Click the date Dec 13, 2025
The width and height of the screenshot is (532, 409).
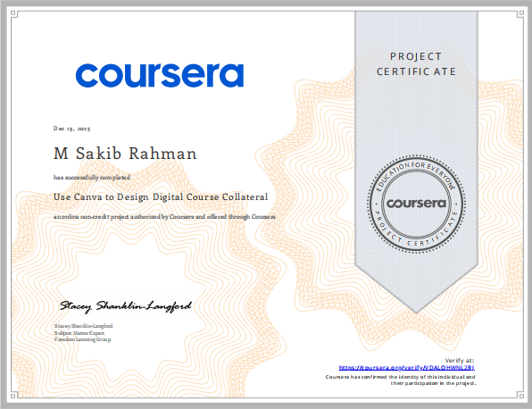coord(72,129)
